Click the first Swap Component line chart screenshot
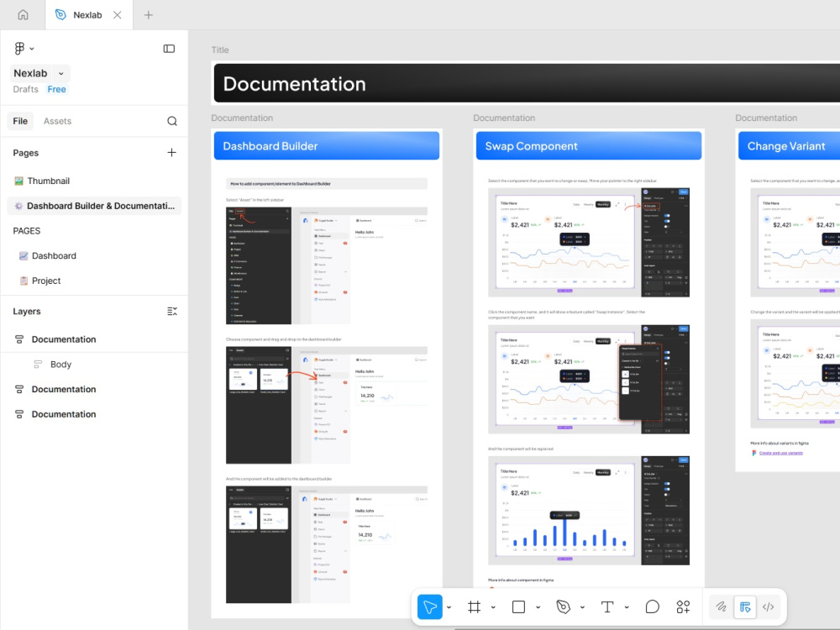Image resolution: width=840 pixels, height=630 pixels. pyautogui.click(x=589, y=243)
